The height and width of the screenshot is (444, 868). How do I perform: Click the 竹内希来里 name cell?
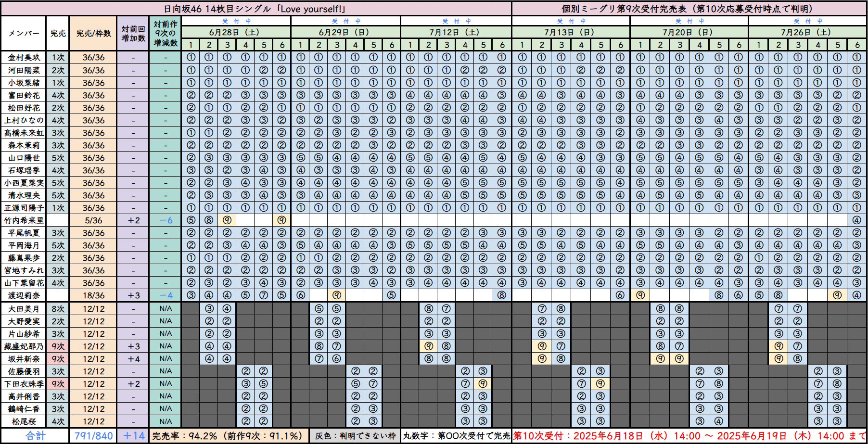[x=24, y=220]
